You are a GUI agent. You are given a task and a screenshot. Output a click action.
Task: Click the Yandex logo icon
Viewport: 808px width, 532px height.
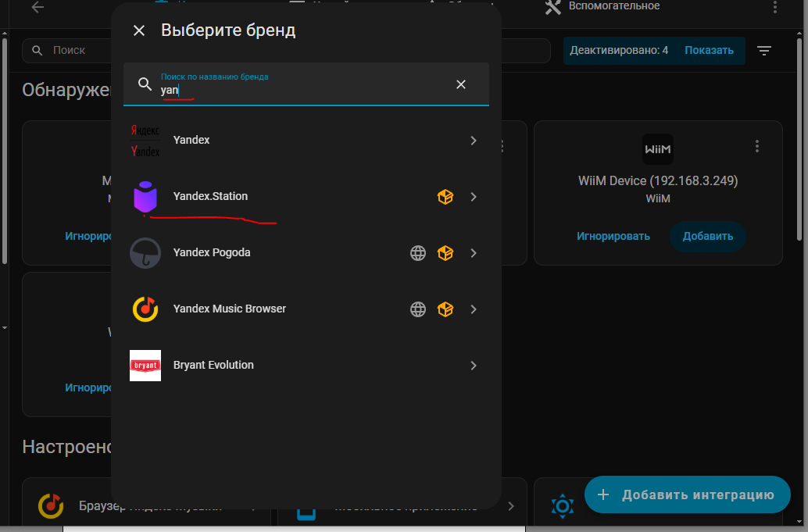point(145,140)
